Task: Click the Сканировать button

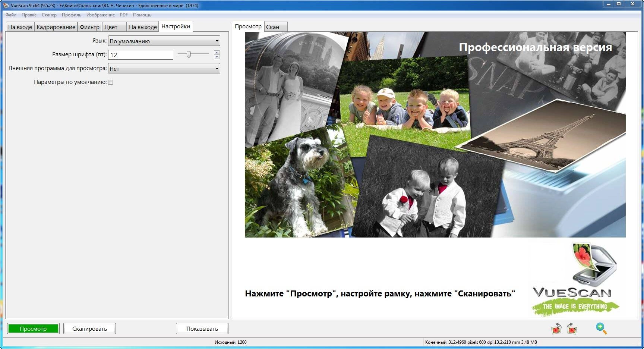Action: pos(89,328)
